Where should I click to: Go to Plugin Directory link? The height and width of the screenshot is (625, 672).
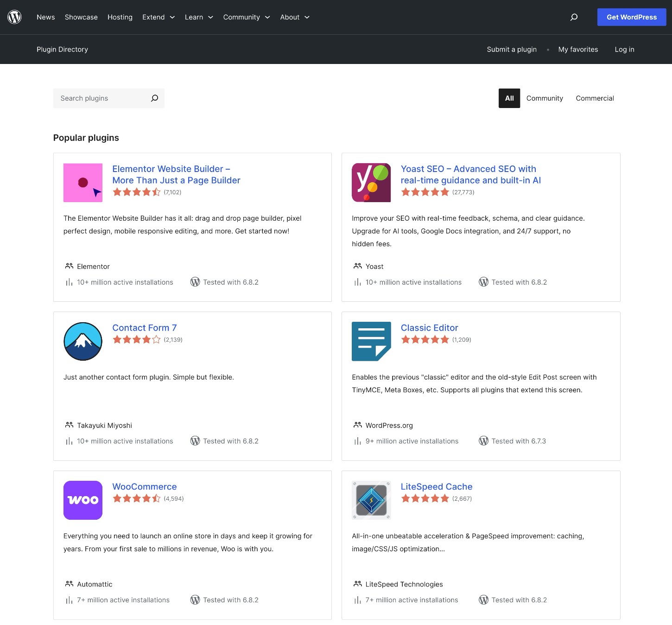(62, 50)
